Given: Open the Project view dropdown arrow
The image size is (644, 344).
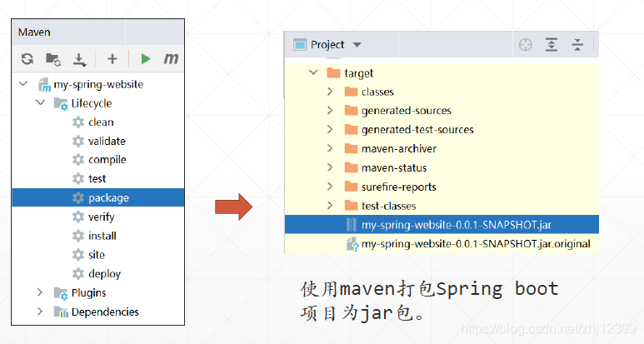Looking at the screenshot, I should 357,45.
